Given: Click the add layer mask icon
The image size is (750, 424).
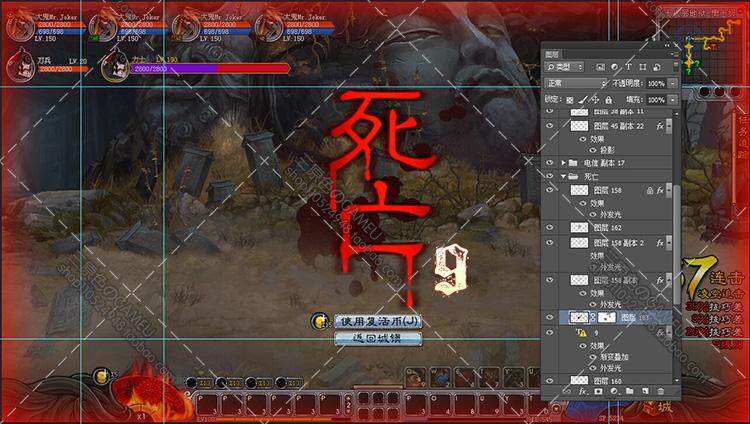Looking at the screenshot, I should pyautogui.click(x=598, y=391).
